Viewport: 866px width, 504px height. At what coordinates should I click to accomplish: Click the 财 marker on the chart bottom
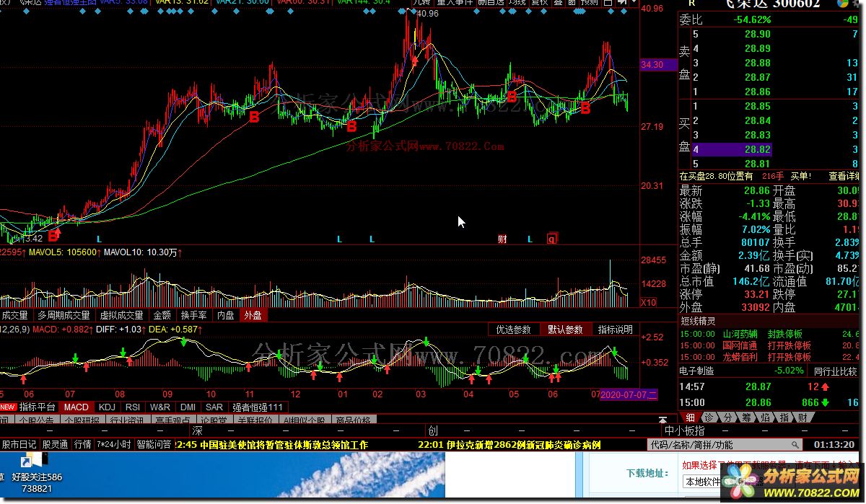pyautogui.click(x=502, y=239)
